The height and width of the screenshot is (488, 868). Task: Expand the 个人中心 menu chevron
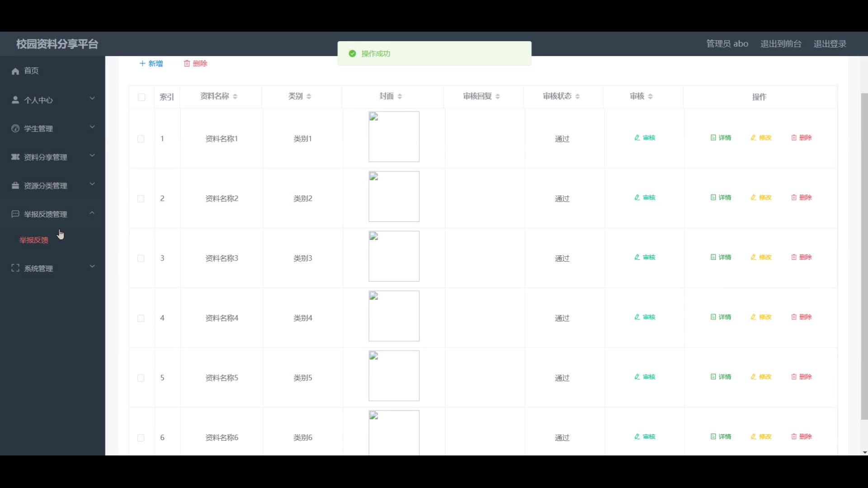click(92, 99)
